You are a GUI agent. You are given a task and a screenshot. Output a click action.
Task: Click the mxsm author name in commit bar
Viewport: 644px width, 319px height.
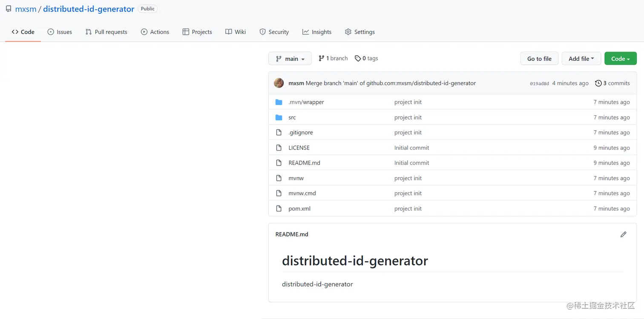coord(296,83)
